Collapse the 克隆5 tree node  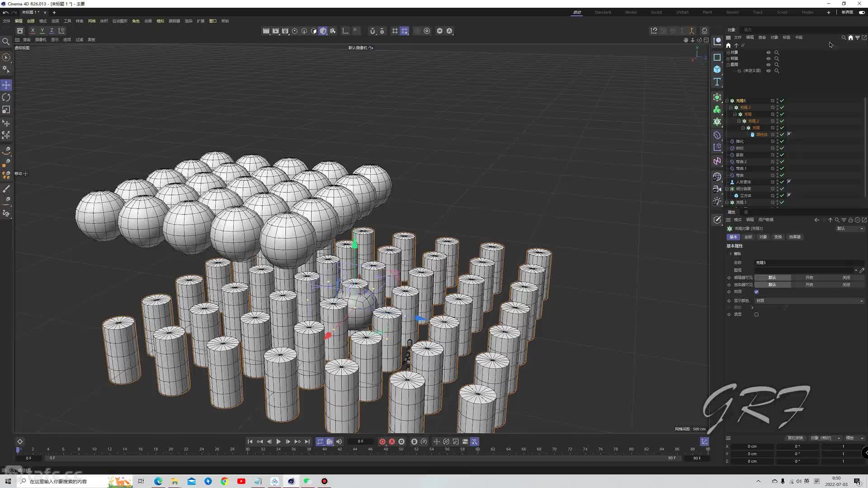click(727, 101)
